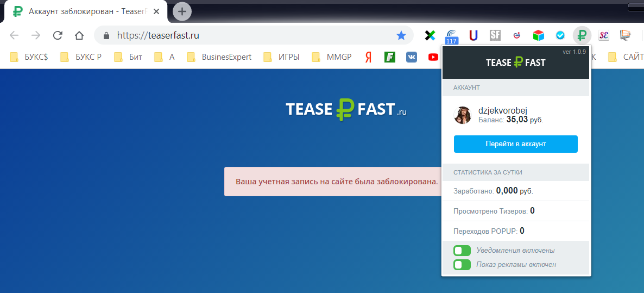Toggle the 'Показ рекламы включен' switch

(x=462, y=265)
